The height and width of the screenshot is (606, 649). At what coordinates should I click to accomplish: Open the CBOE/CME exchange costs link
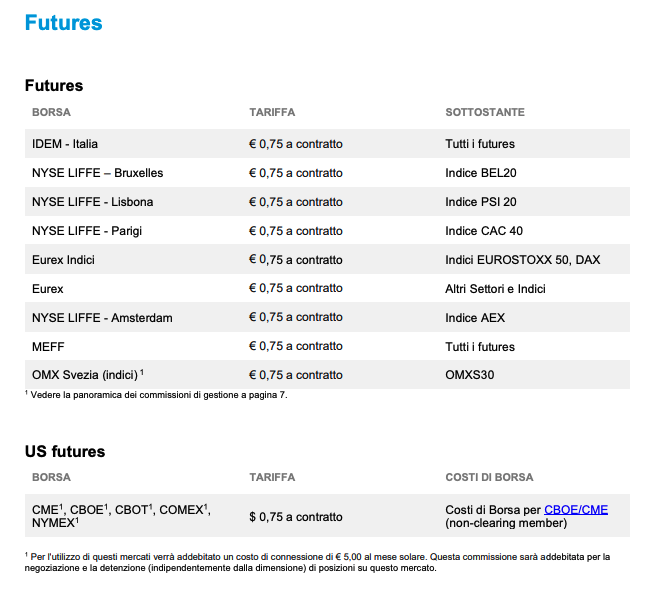(576, 510)
